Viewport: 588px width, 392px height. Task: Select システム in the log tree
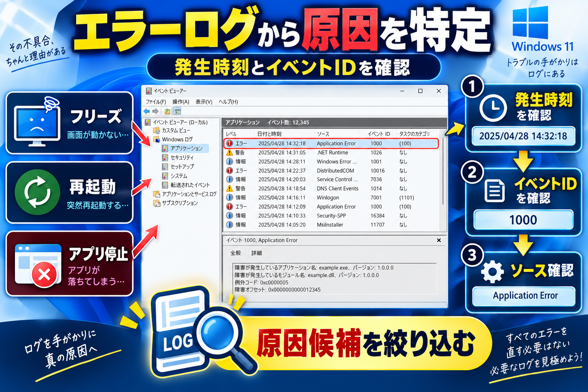(179, 176)
